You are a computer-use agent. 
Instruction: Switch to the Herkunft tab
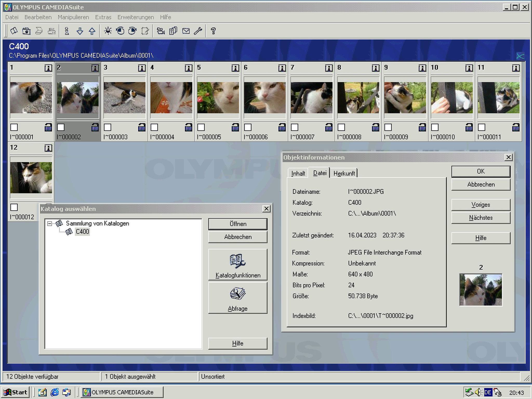[344, 173]
